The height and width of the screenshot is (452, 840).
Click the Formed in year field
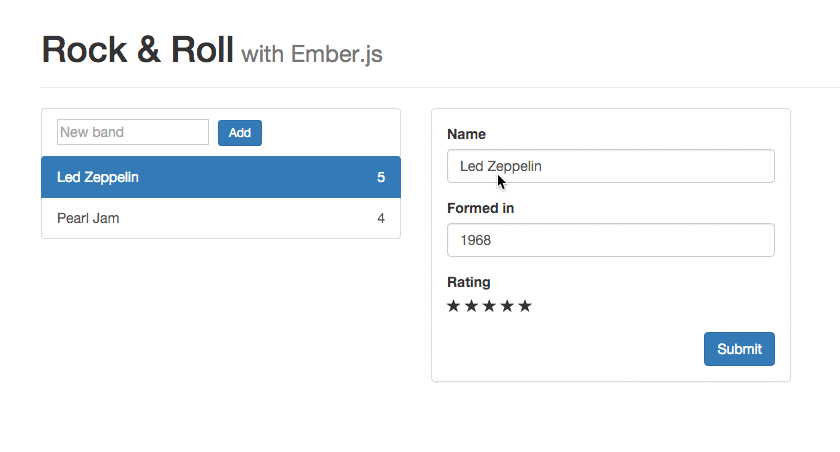pyautogui.click(x=610, y=240)
